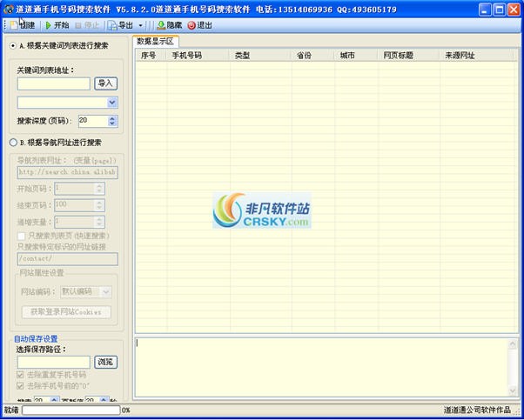
Task: Click the 递增变量 spinner arrows
Action: tap(99, 222)
